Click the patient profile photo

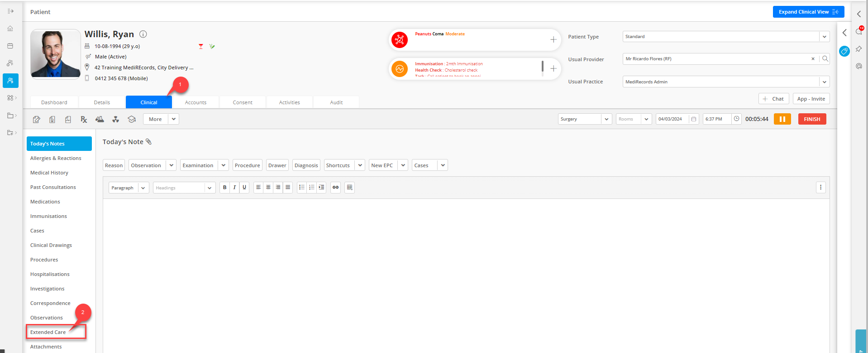(55, 54)
